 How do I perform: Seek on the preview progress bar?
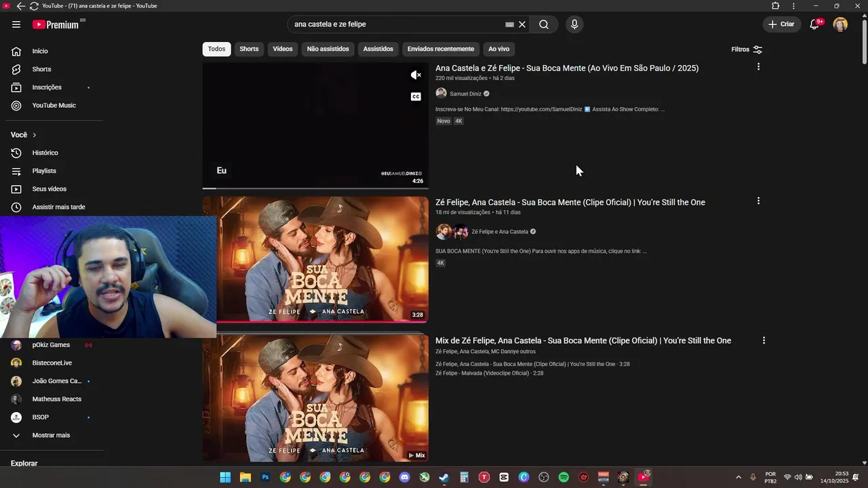315,188
